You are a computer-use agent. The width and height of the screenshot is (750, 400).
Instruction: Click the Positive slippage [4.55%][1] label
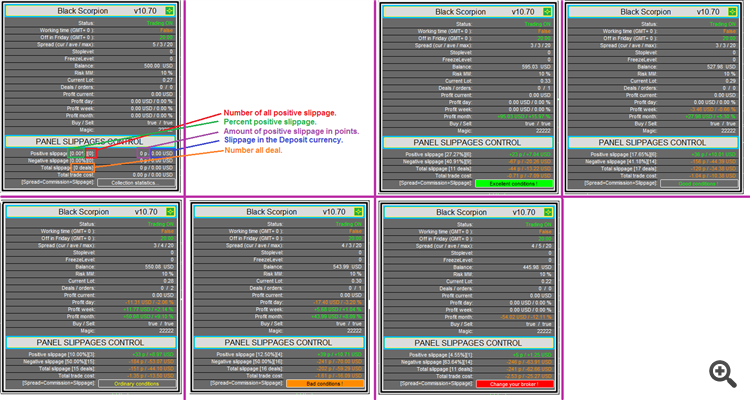point(441,355)
